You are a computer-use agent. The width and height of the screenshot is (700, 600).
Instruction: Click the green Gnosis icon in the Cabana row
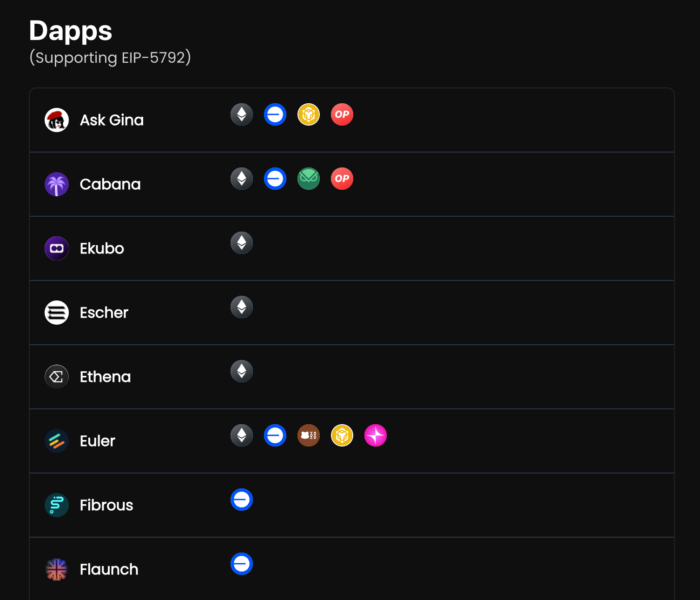coord(309,179)
